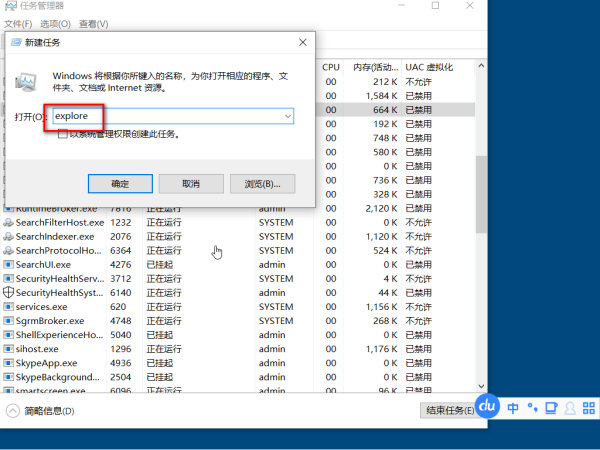Screen dimensions: 600x450
Task: Collapse view using 简略信息 chevron
Action: (x=12, y=411)
